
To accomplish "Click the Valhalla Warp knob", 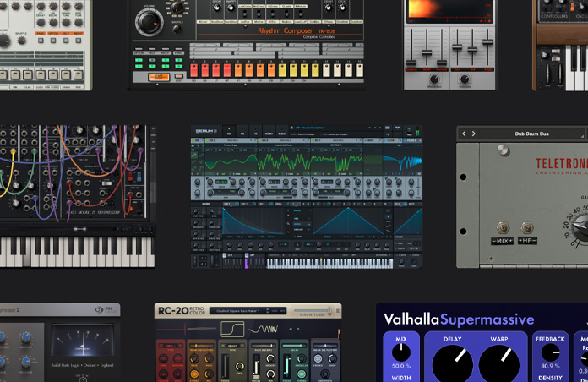I will (x=498, y=365).
